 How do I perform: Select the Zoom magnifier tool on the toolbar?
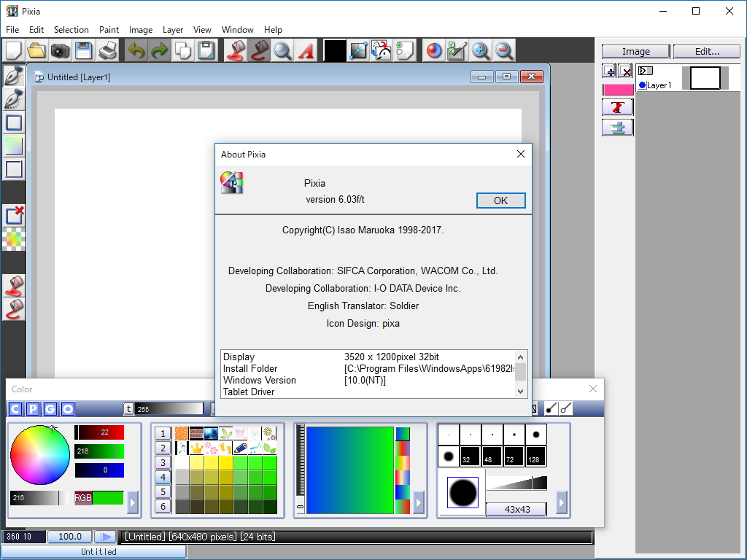[x=281, y=50]
